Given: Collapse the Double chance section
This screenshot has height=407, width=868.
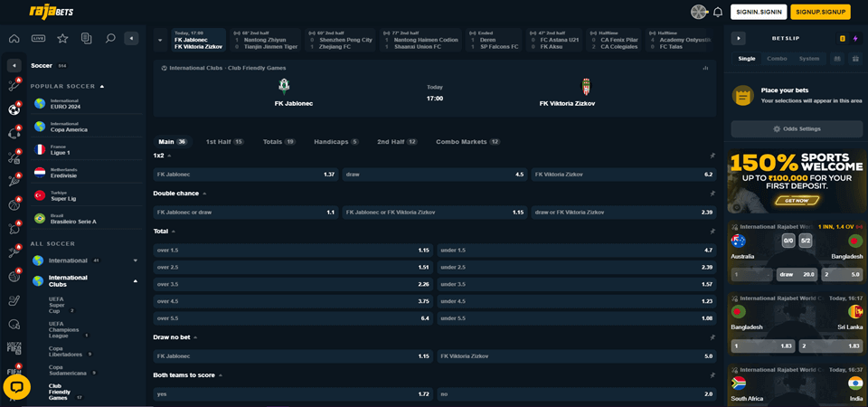Looking at the screenshot, I should pos(204,194).
